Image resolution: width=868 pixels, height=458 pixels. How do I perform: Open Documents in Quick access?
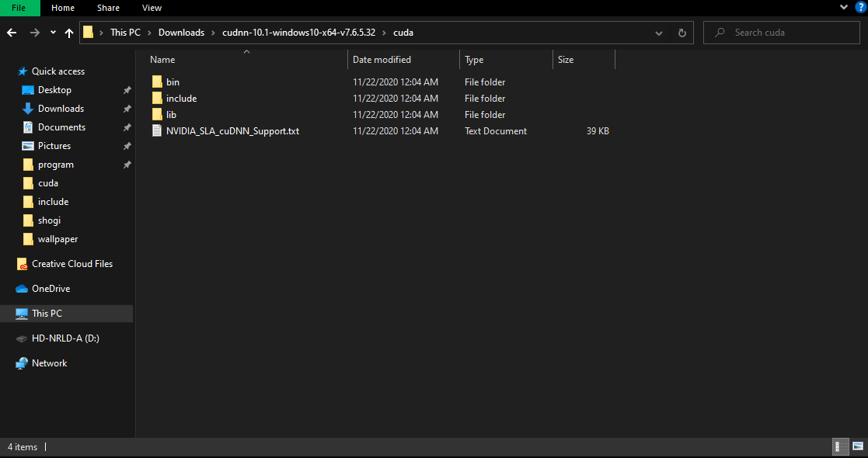[x=61, y=127]
